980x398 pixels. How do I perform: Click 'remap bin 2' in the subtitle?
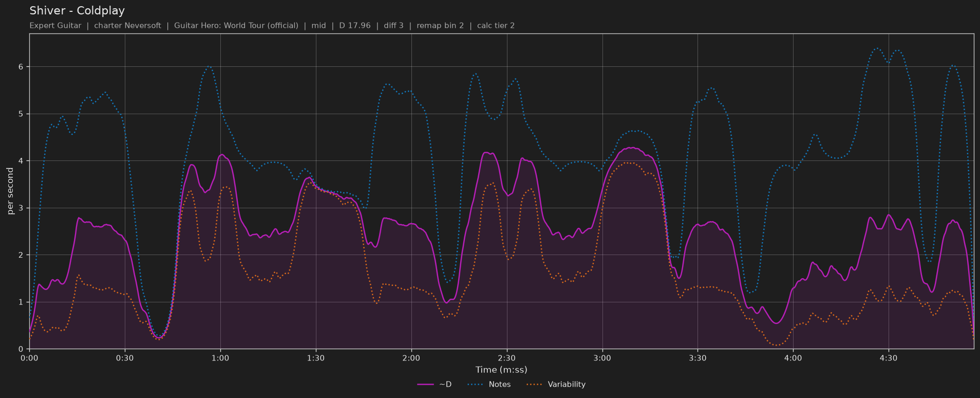pos(440,26)
